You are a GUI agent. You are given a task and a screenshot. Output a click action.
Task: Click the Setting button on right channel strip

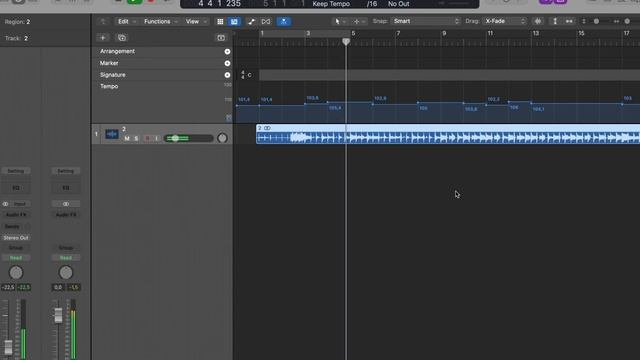[66, 171]
